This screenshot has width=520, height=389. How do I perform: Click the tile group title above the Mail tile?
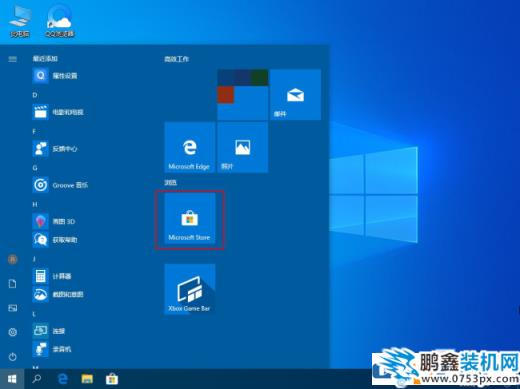pos(176,59)
